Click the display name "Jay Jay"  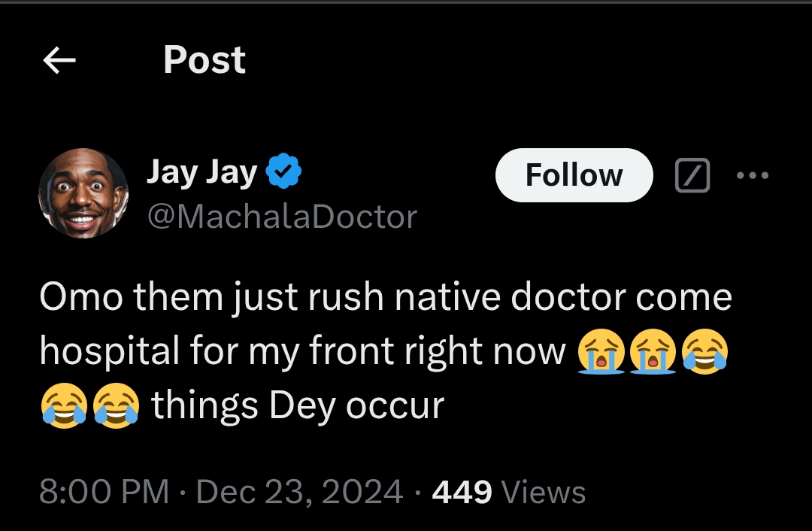tap(201, 172)
